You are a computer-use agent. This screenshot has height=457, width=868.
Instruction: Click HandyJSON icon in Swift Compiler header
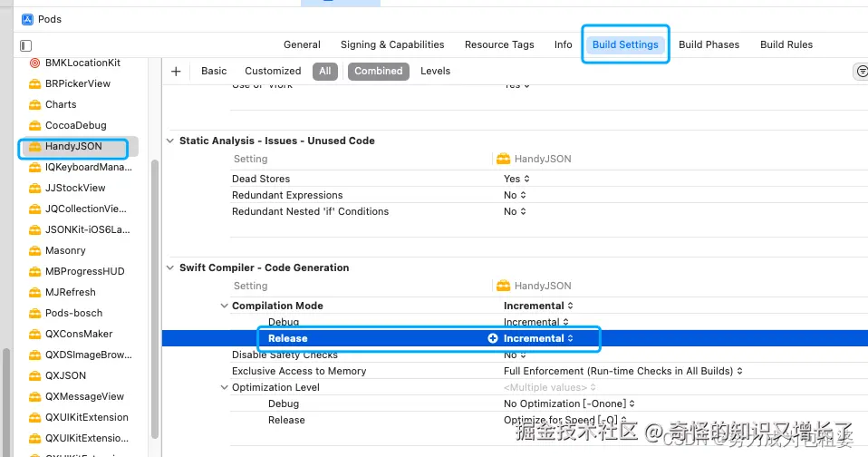(503, 286)
